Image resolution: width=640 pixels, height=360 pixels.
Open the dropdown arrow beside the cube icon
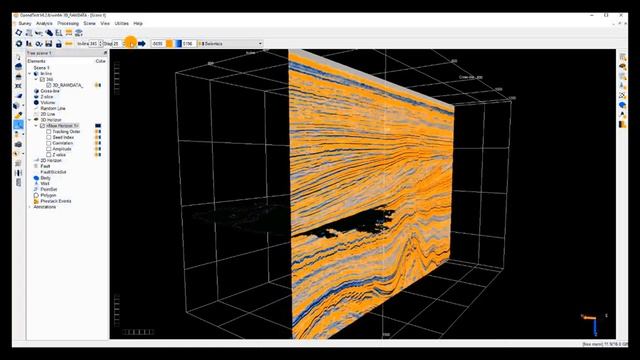[x=23, y=105]
